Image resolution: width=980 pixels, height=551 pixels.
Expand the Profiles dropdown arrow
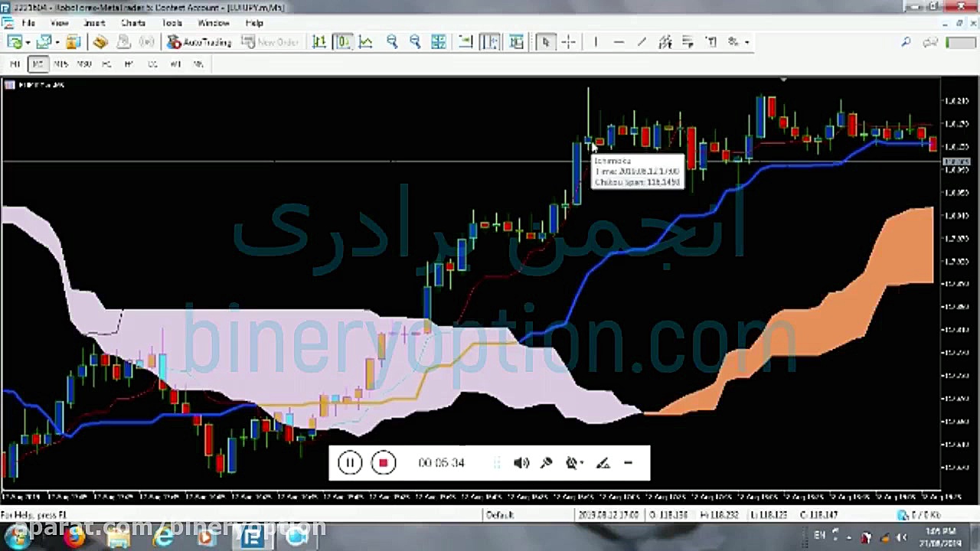[57, 43]
